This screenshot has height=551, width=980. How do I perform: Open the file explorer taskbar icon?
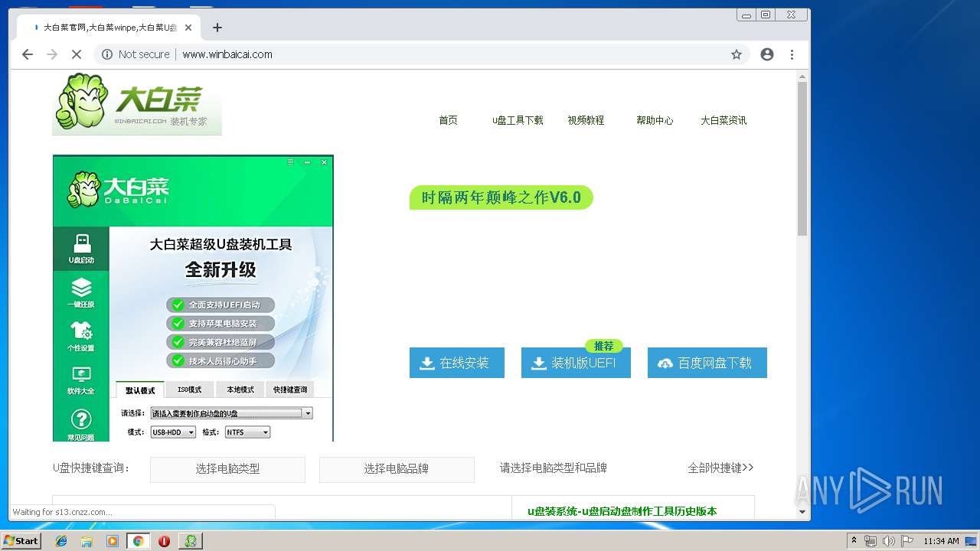coord(87,541)
